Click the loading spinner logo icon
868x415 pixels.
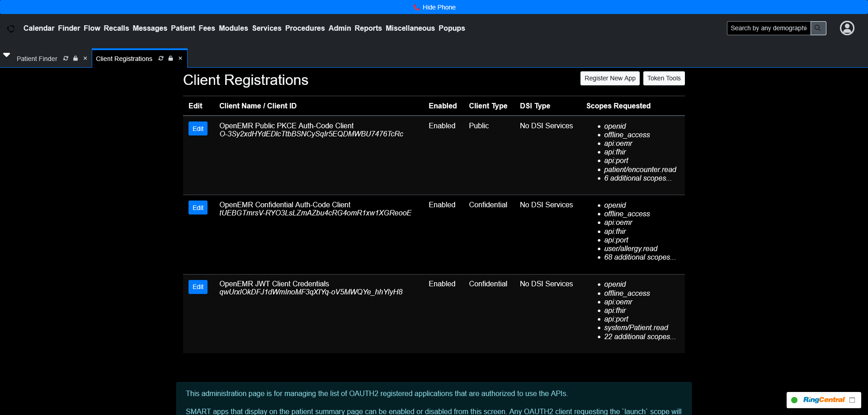tap(11, 28)
